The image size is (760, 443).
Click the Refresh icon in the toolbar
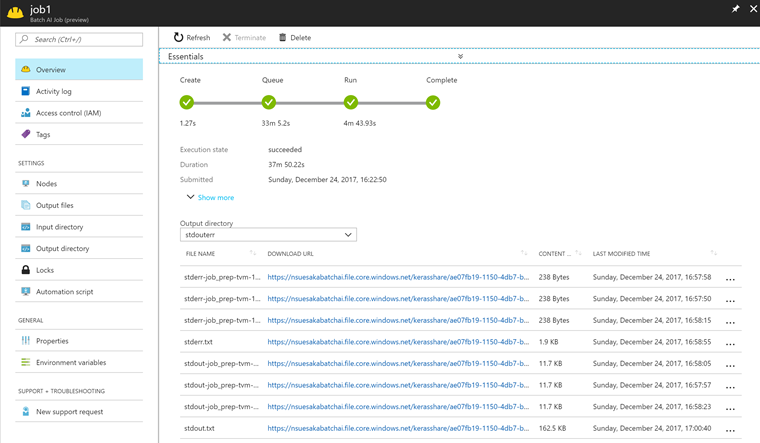pyautogui.click(x=178, y=37)
